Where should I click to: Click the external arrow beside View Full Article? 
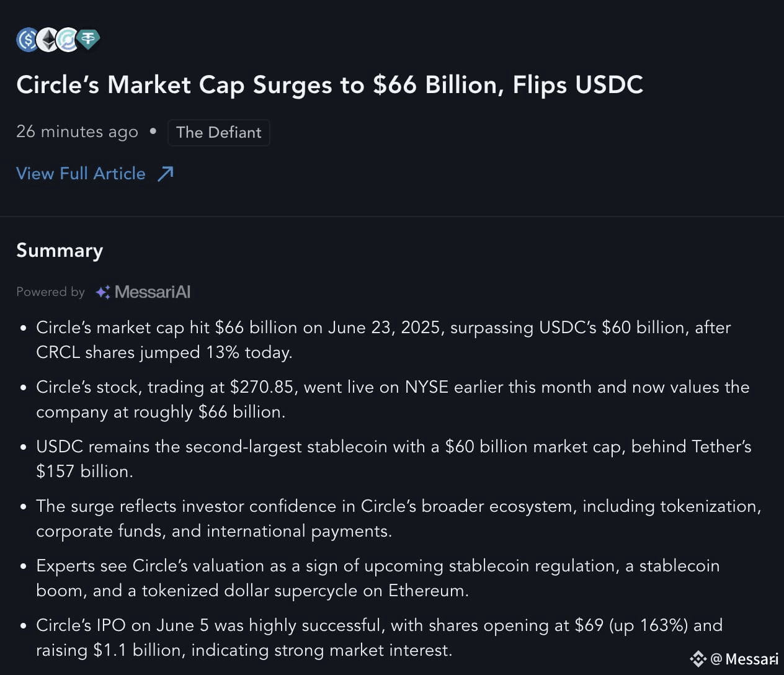tap(165, 174)
